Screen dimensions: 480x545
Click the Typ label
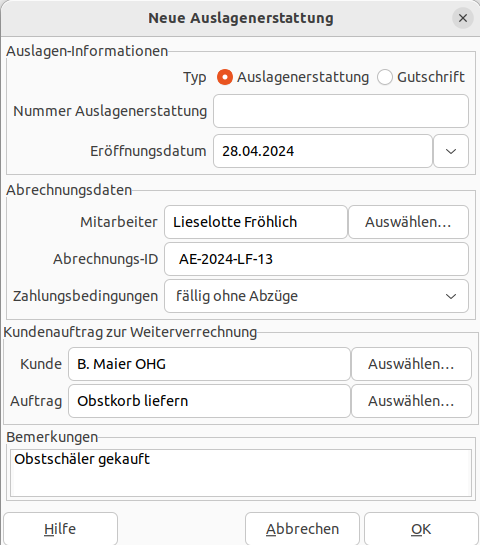pyautogui.click(x=195, y=77)
